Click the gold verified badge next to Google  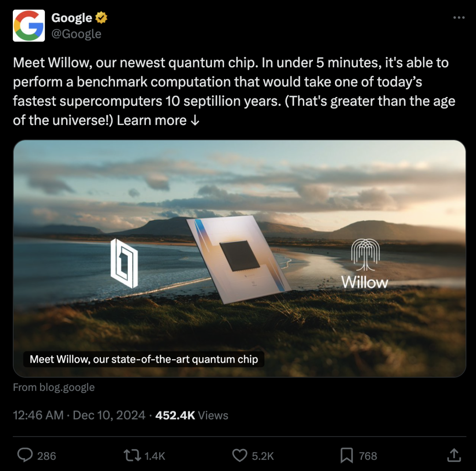pyautogui.click(x=100, y=18)
